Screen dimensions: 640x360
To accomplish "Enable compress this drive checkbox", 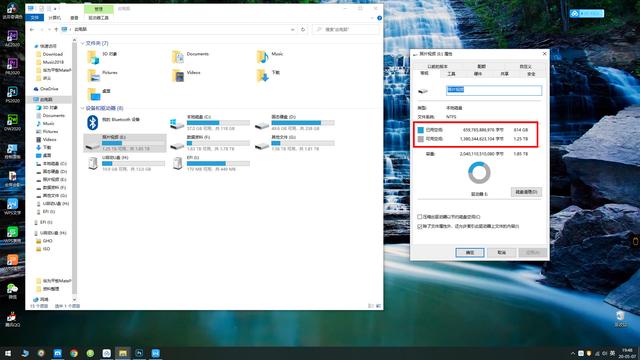I will 420,217.
